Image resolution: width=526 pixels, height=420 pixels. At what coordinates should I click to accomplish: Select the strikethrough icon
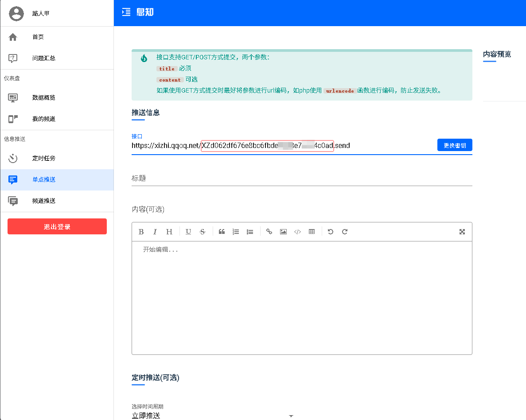coord(202,232)
